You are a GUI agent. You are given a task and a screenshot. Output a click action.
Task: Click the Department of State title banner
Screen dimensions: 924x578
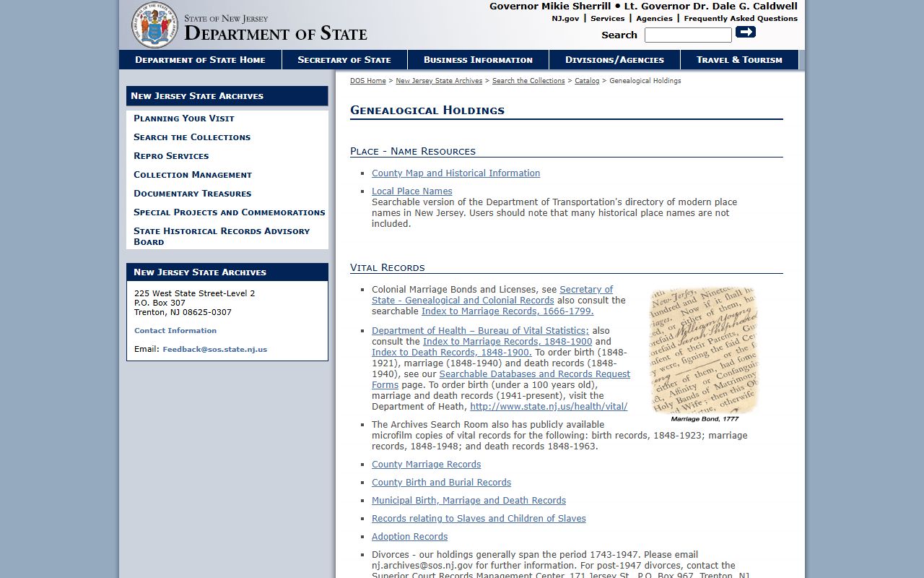click(x=276, y=33)
